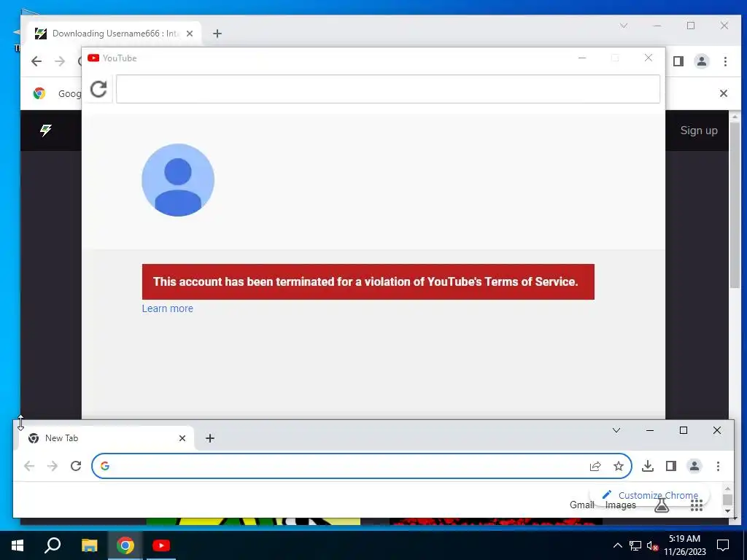Open Windows Start menu

18,545
